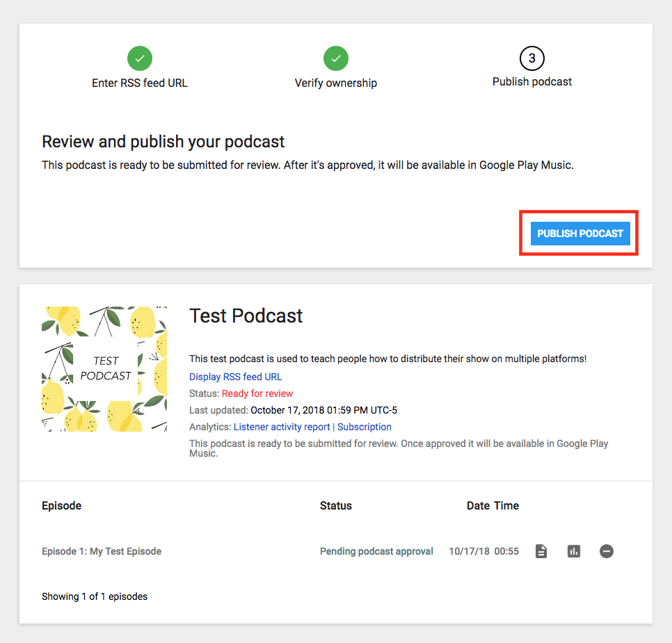Go to the Verify ownership step label
Screen dimensions: 672x643
tap(336, 83)
